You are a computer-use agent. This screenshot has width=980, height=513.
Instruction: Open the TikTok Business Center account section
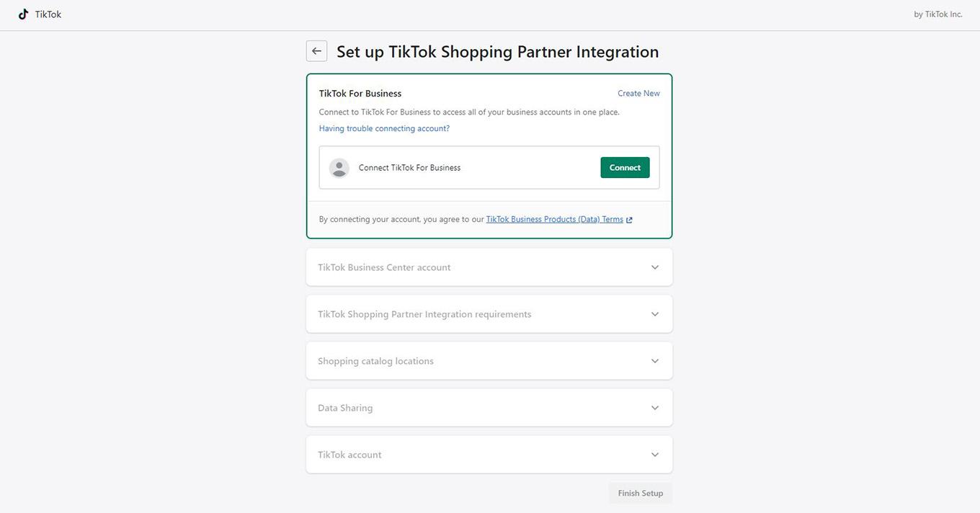click(384, 267)
